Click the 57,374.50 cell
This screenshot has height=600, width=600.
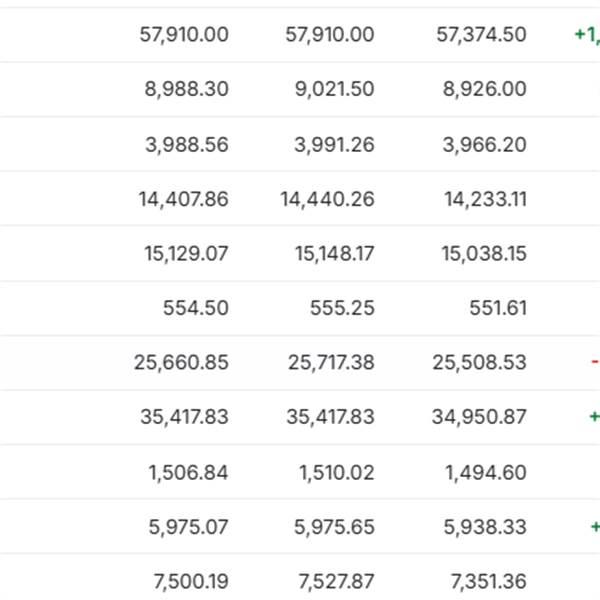[x=481, y=35]
